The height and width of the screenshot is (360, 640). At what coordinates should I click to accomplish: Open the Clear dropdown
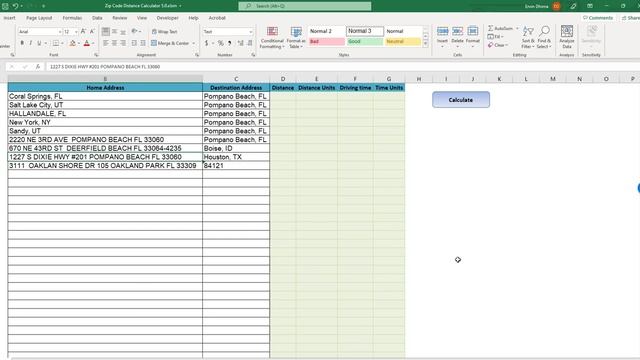(x=498, y=45)
